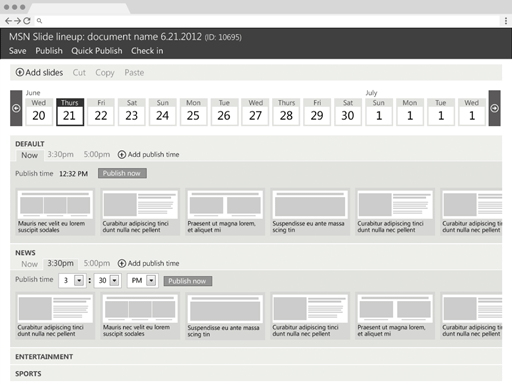Image resolution: width=512 pixels, height=384 pixels.
Task: Open the minutes dropdown showing 30
Action: click(x=107, y=281)
